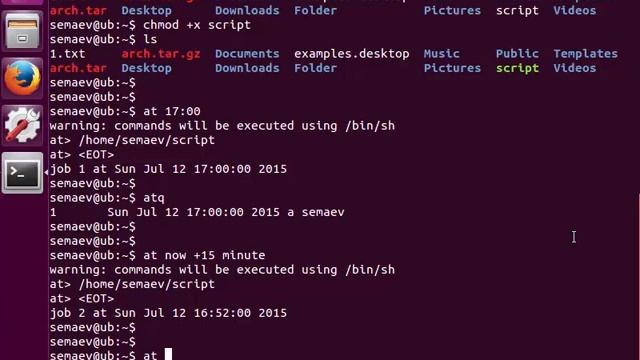Click the terminal's vertical scrollbar
Viewport: 640px width, 360px height.
pos(638,276)
